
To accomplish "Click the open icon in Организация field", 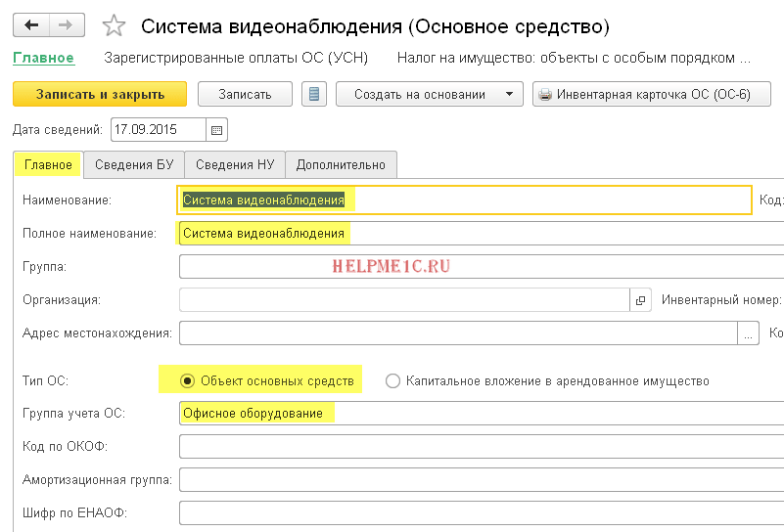I will coord(641,300).
